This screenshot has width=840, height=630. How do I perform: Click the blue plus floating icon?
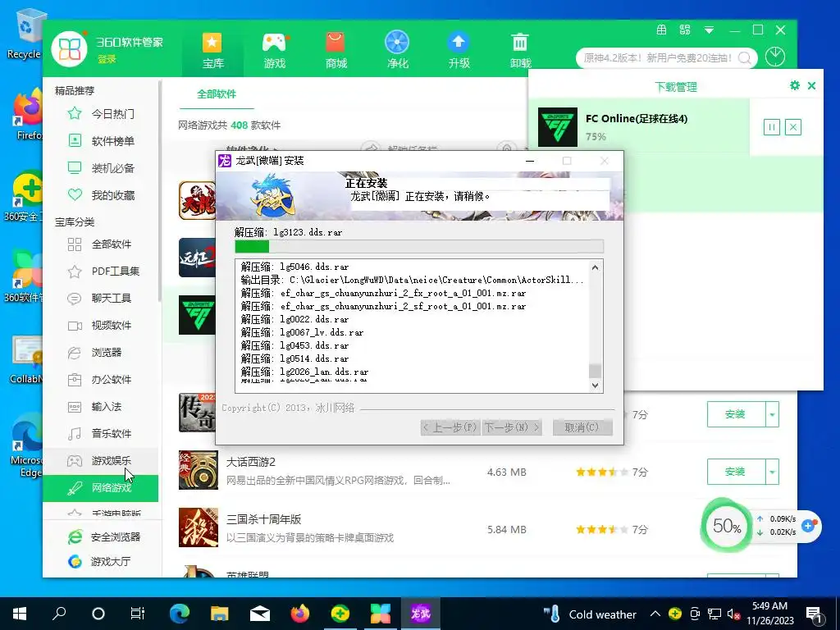pos(808,526)
